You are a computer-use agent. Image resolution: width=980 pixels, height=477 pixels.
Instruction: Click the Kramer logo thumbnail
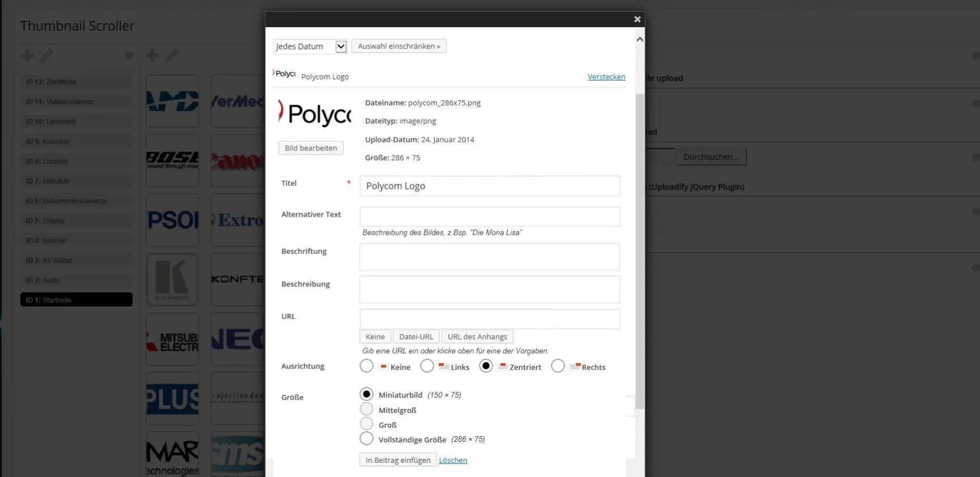coord(172,280)
